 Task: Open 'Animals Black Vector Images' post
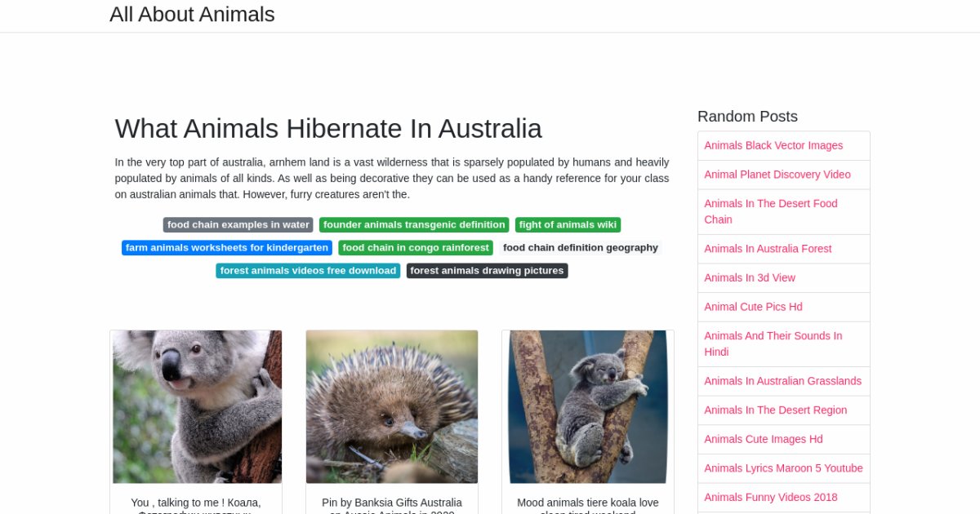773,146
